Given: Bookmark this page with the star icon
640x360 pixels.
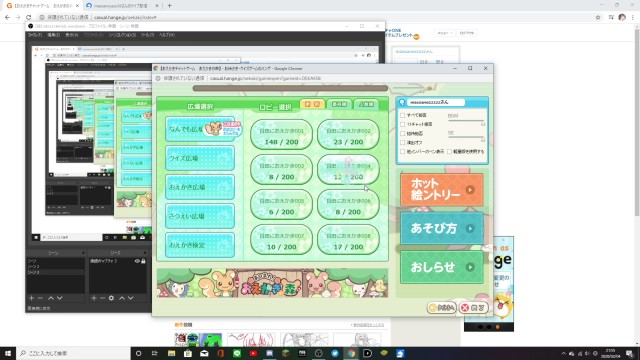Looking at the screenshot, I should pos(598,17).
